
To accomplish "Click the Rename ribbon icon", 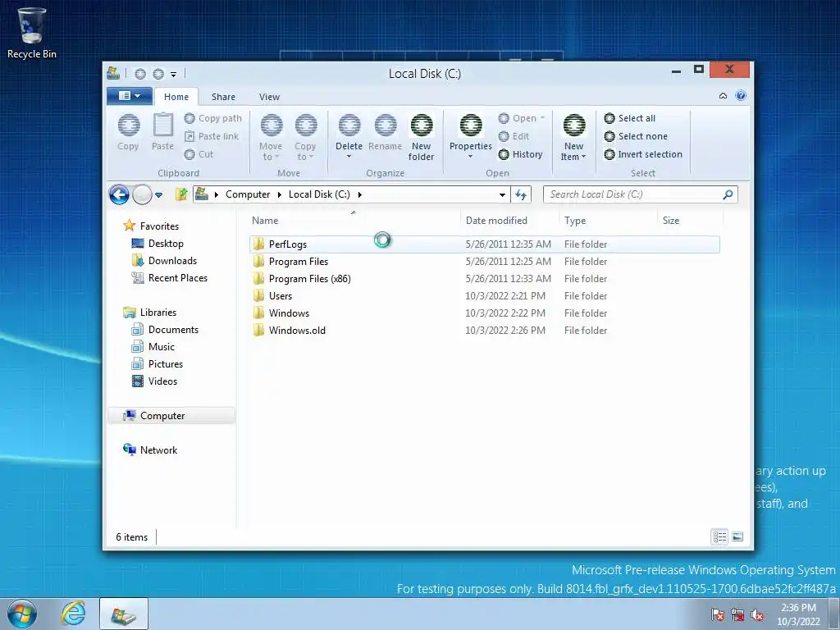I will 386,132.
